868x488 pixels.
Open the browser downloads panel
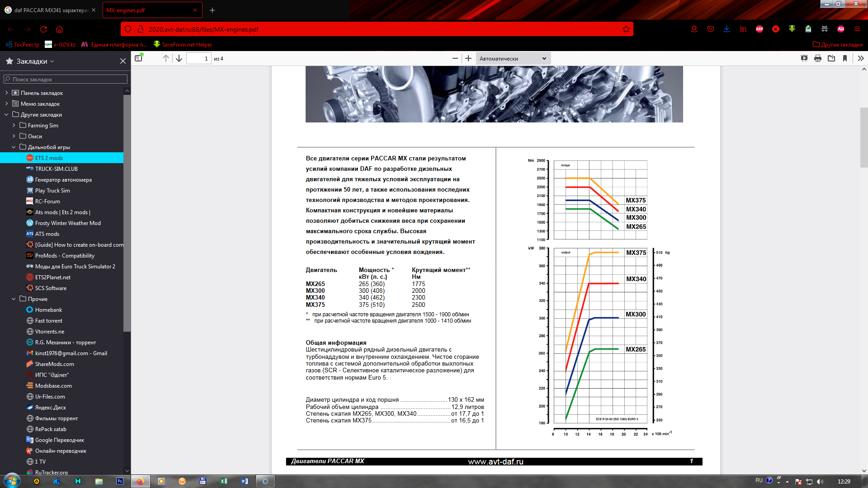click(x=727, y=29)
